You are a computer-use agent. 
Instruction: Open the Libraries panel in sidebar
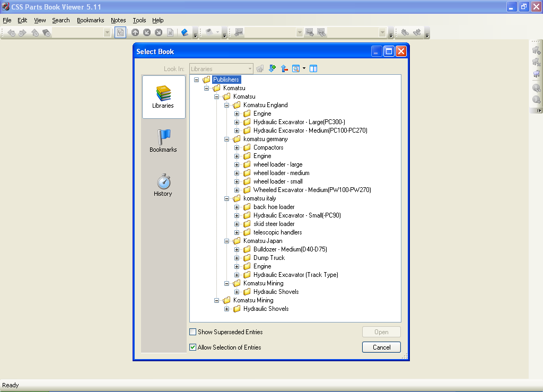click(163, 97)
